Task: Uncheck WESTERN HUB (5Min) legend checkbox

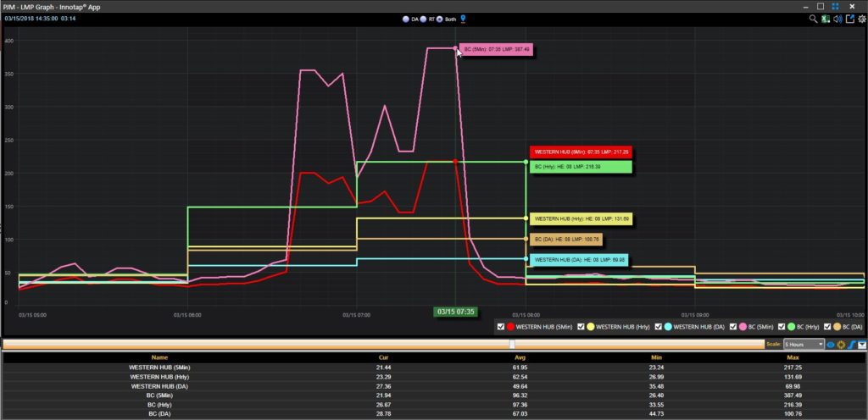Action: pyautogui.click(x=500, y=327)
